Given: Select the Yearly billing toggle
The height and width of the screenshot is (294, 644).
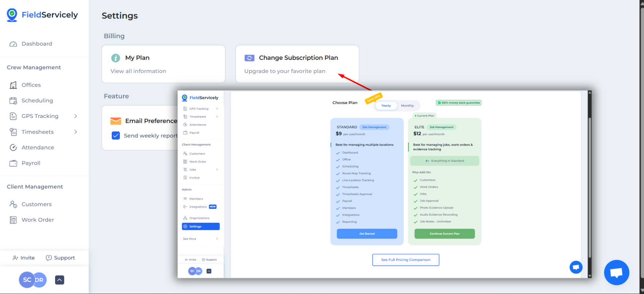Looking at the screenshot, I should (x=386, y=106).
